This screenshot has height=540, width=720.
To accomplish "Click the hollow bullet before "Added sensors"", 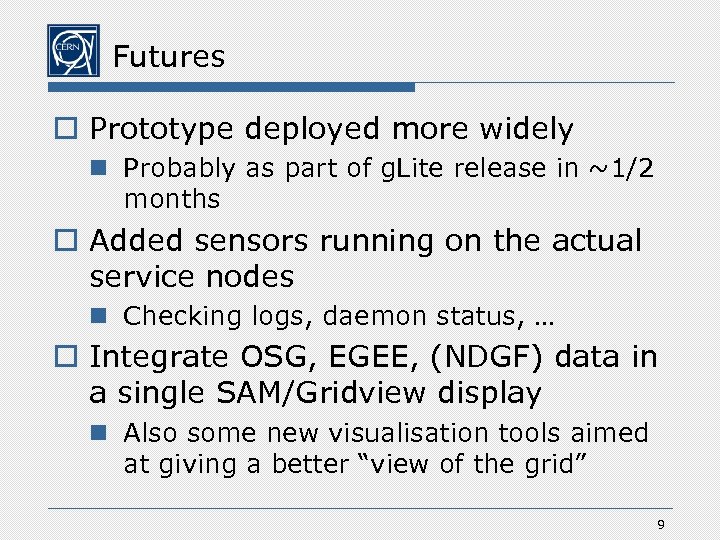I will coord(69,242).
